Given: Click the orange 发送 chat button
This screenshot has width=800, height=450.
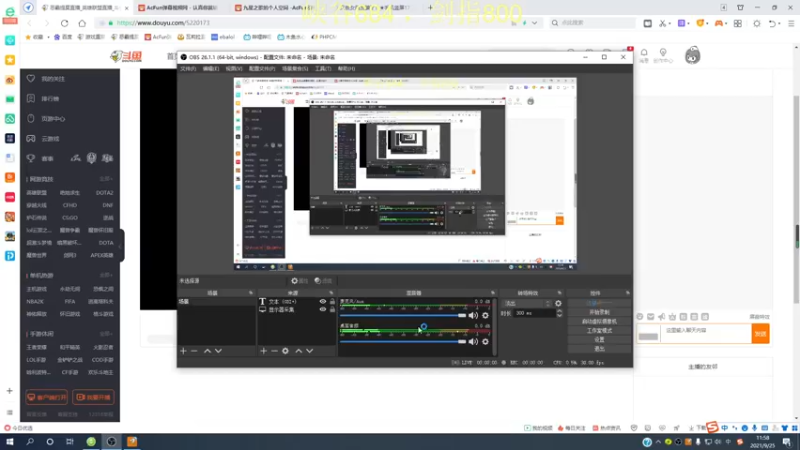Looking at the screenshot, I should point(760,334).
